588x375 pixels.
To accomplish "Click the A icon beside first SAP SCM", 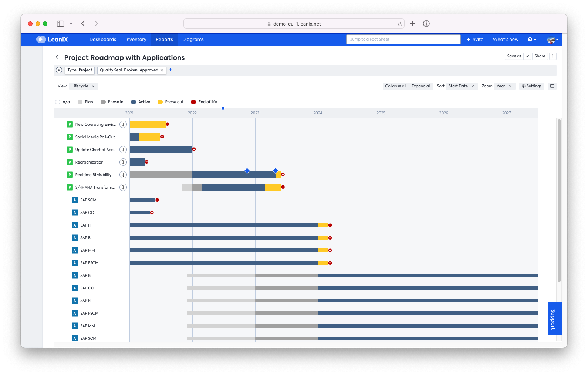I will click(75, 200).
